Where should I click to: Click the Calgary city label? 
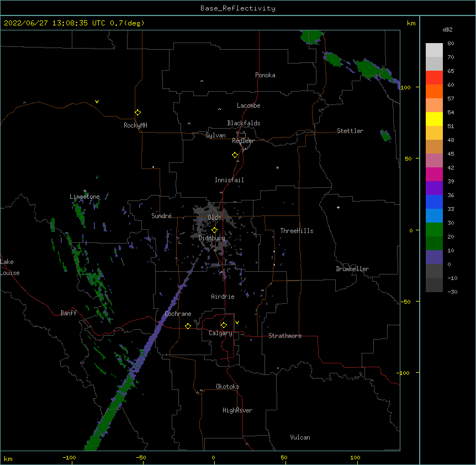221,333
